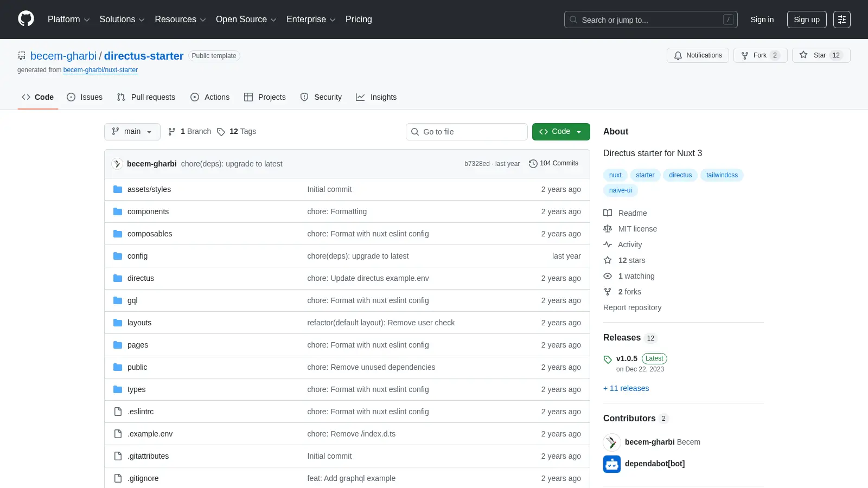Expand the Open Source dropdown
This screenshot has width=868, height=488.
click(x=246, y=20)
